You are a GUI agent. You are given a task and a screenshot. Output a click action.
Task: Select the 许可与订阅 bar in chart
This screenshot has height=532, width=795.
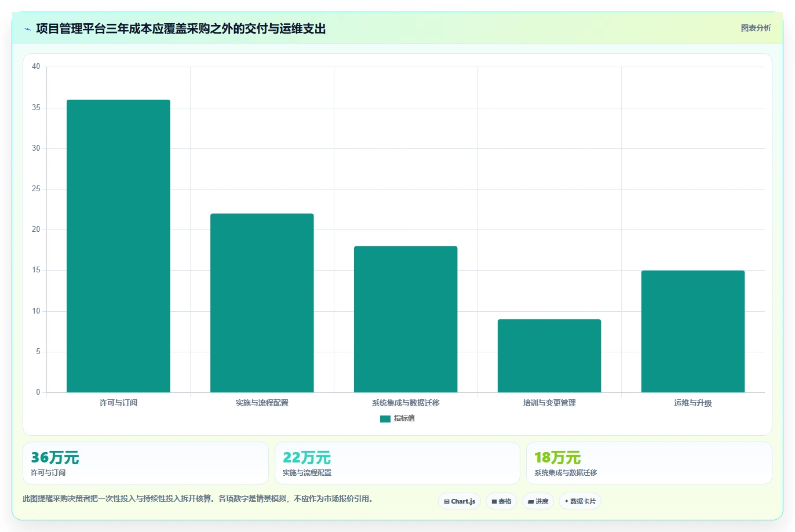pos(118,246)
